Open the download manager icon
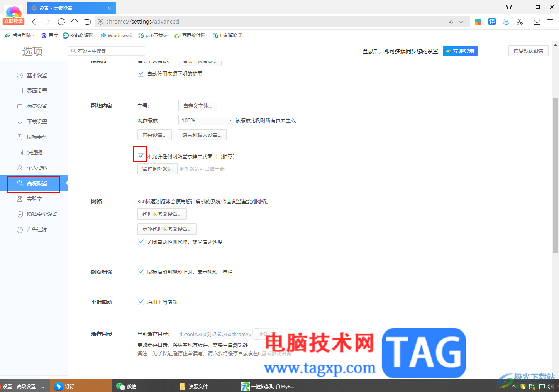Viewport: 559px width, 392px height. [537, 22]
